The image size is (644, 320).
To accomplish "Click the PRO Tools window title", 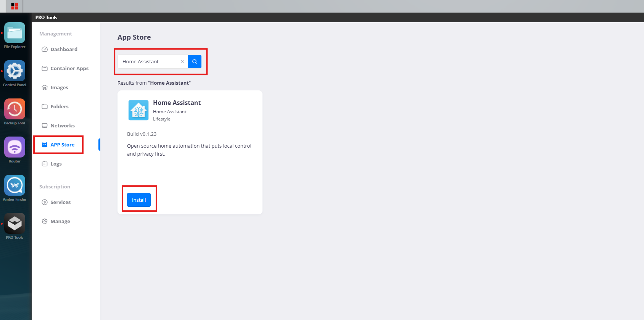I will pyautogui.click(x=46, y=17).
